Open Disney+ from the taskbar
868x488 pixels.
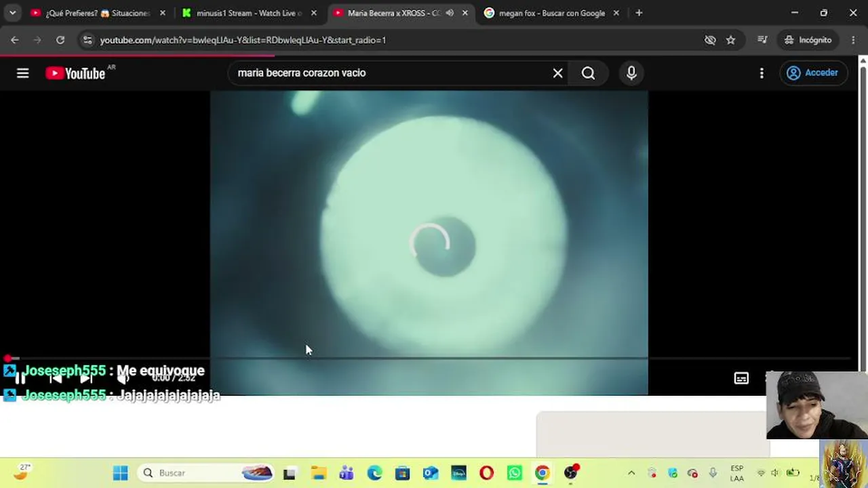(458, 473)
